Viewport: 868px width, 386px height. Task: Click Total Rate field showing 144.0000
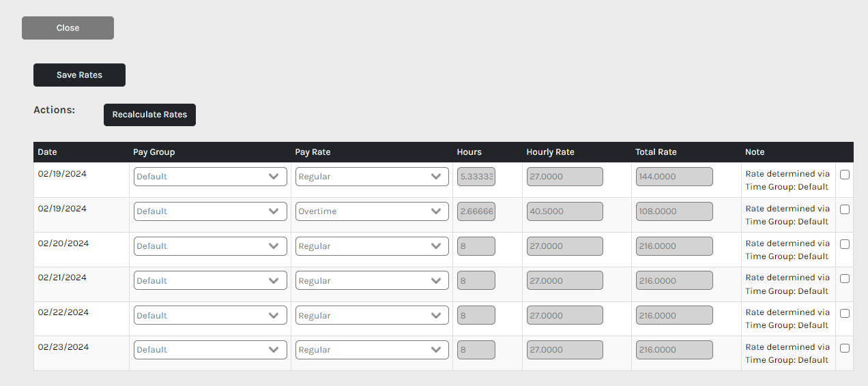(x=674, y=177)
